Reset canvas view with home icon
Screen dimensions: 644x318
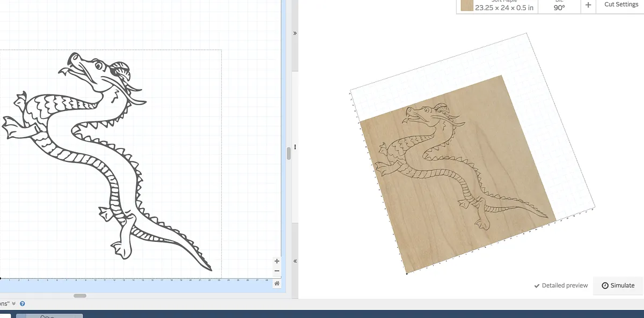point(277,283)
